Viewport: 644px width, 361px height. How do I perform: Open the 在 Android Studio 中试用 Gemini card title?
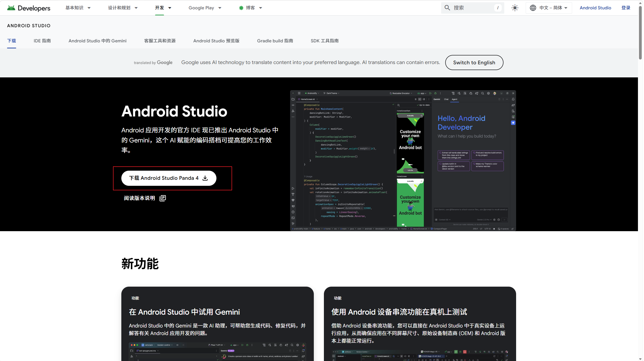point(184,312)
